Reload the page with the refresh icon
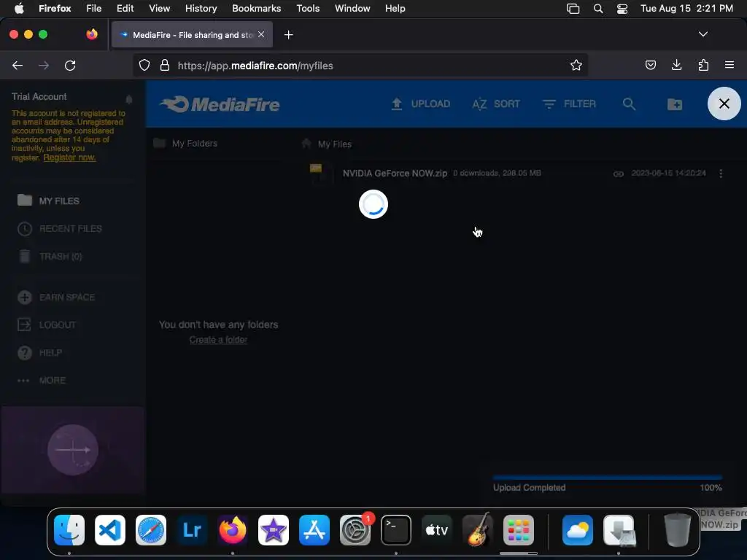This screenshot has height=560, width=747. [x=70, y=66]
